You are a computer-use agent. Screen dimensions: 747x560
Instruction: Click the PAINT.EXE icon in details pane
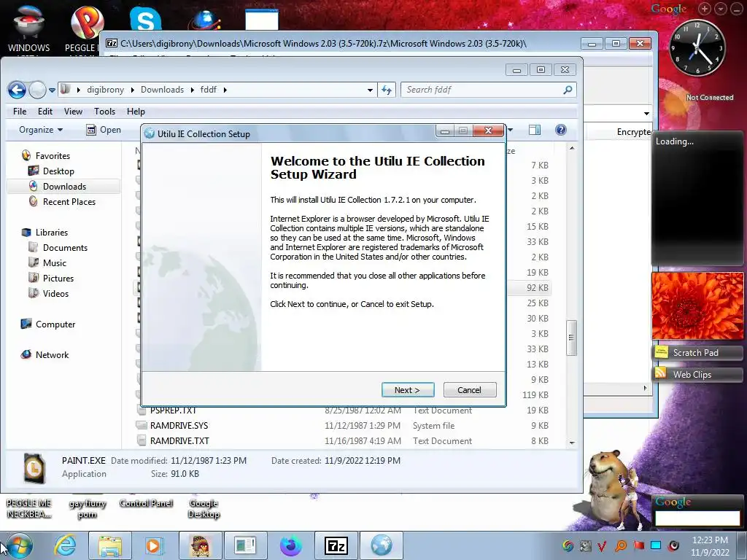pos(34,468)
